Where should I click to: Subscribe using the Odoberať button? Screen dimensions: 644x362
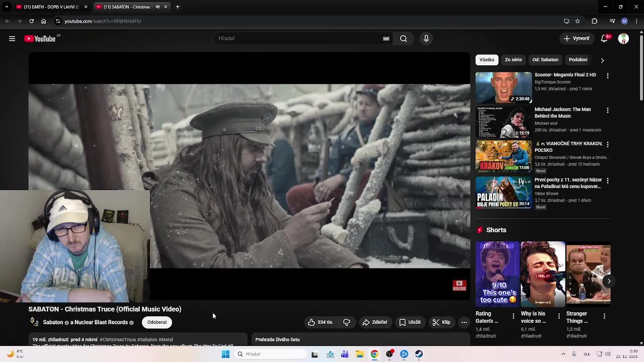157,322
